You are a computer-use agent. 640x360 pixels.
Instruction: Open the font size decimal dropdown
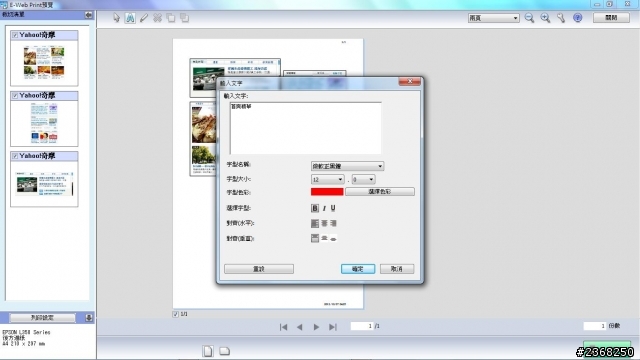[x=363, y=180]
